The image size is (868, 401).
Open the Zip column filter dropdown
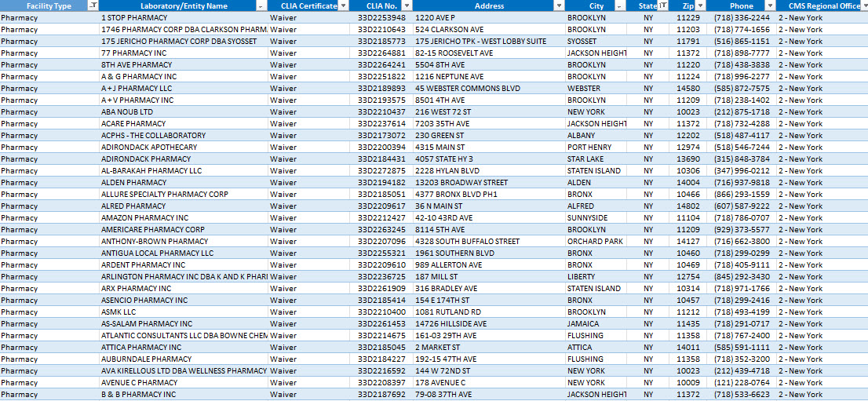coord(700,5)
